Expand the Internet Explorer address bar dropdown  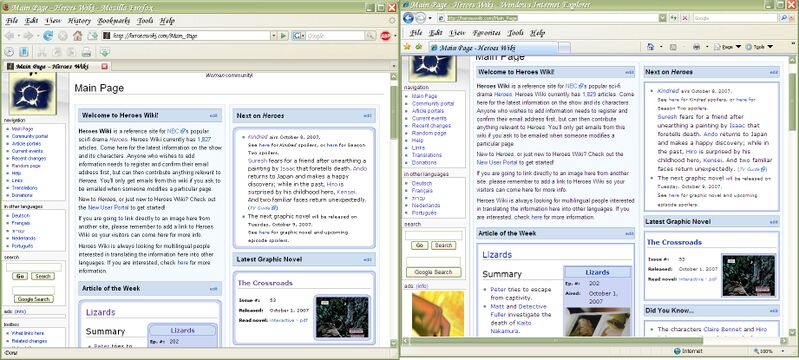pos(662,18)
